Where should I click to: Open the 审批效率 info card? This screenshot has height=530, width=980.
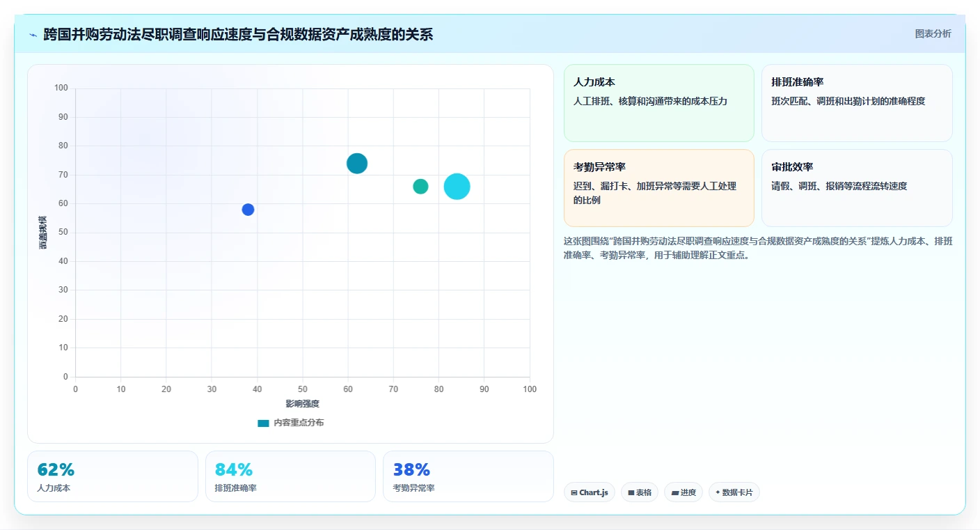click(857, 188)
